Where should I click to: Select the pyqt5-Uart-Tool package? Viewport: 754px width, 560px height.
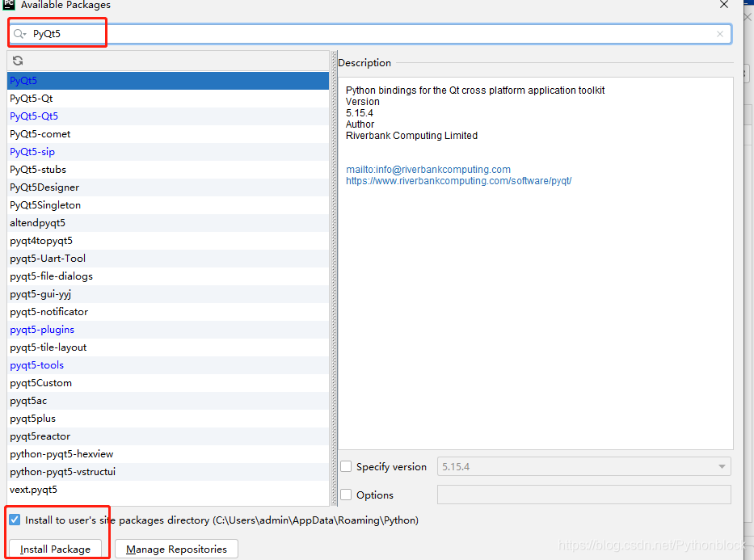[168, 258]
